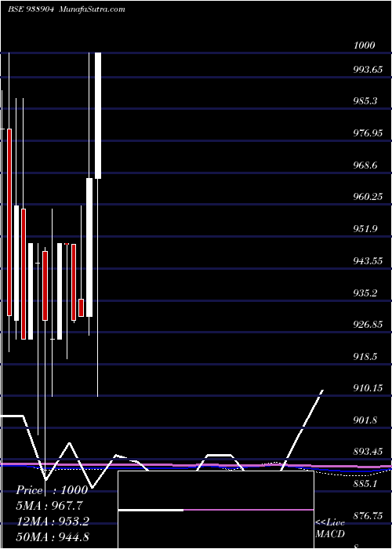392x549 pixels.
Task: Click the 968.6 price axis label
Action: click(365, 165)
